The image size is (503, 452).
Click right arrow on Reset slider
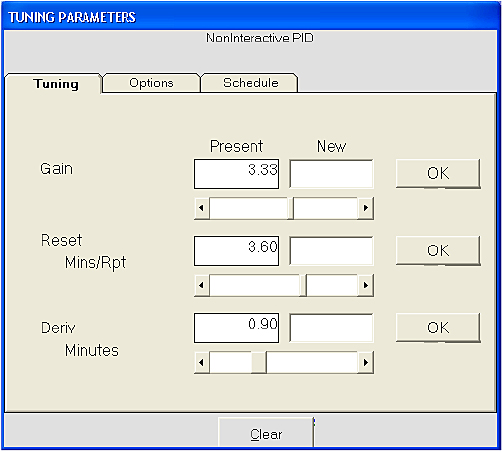366,285
